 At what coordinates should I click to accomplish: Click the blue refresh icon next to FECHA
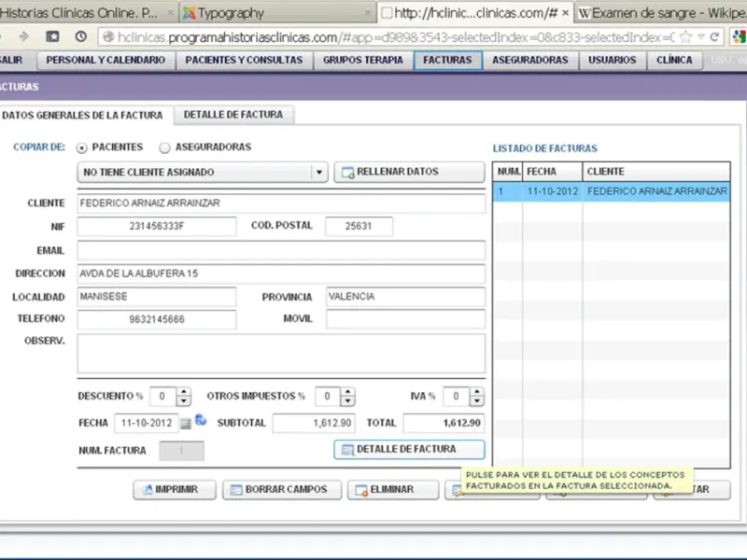click(x=201, y=419)
